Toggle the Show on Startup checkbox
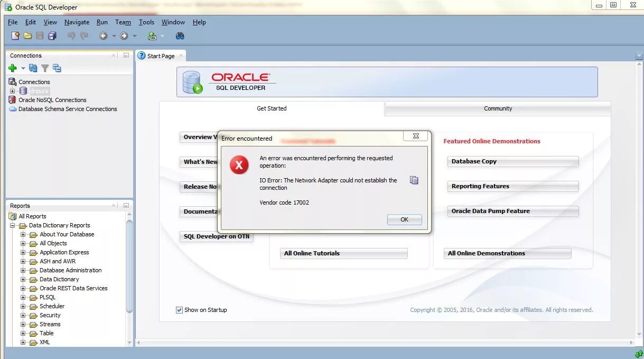 tap(179, 310)
